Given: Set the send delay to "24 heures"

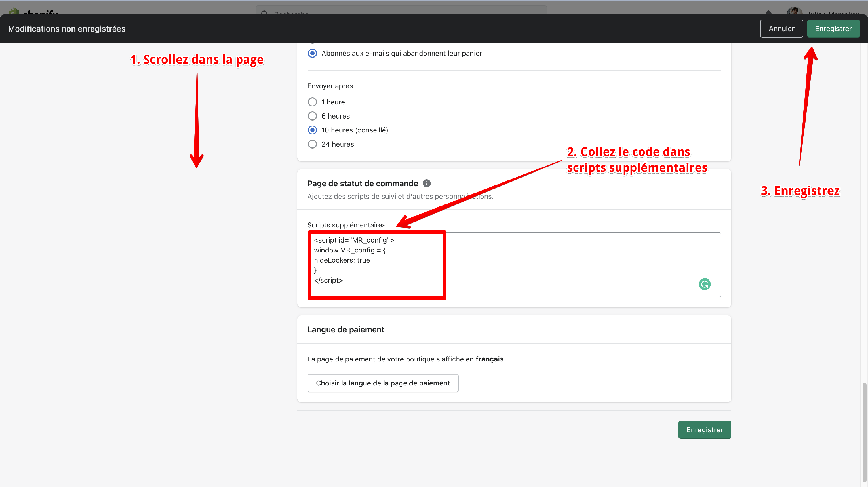Looking at the screenshot, I should [x=312, y=144].
